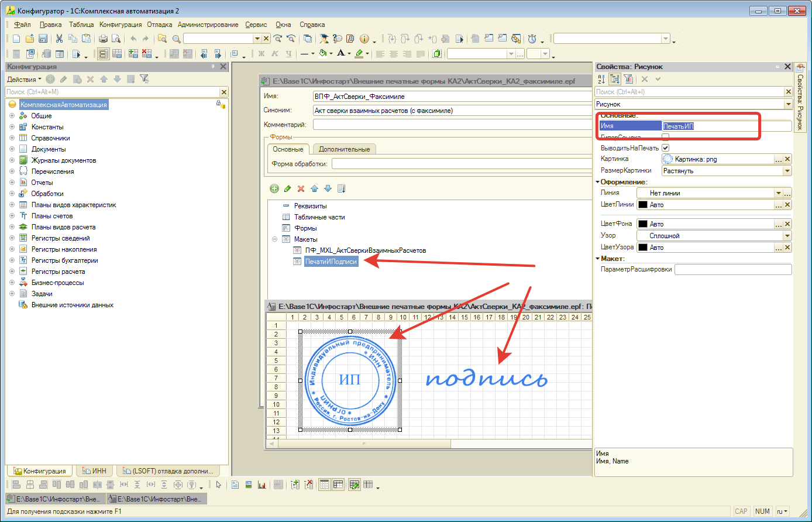Click the pencil Edit icon above Реквизиты
812x522 pixels.
(x=287, y=188)
